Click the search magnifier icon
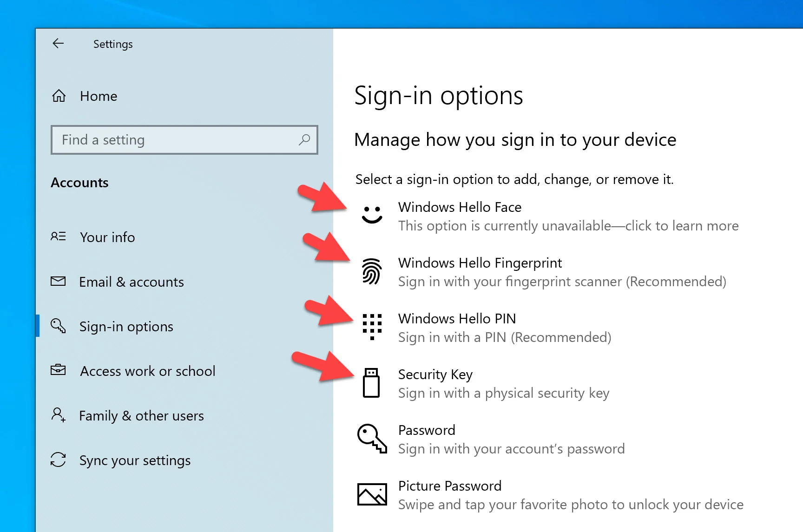Screen dimensions: 803x532 [x=304, y=139]
